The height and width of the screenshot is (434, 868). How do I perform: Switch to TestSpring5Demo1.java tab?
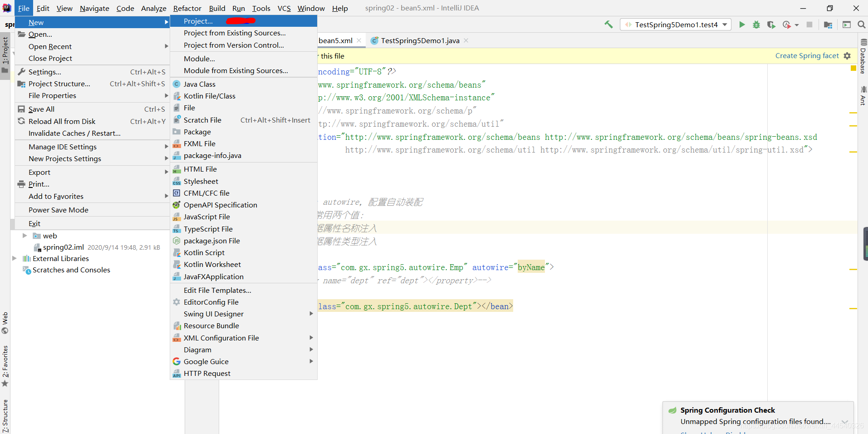coord(420,40)
